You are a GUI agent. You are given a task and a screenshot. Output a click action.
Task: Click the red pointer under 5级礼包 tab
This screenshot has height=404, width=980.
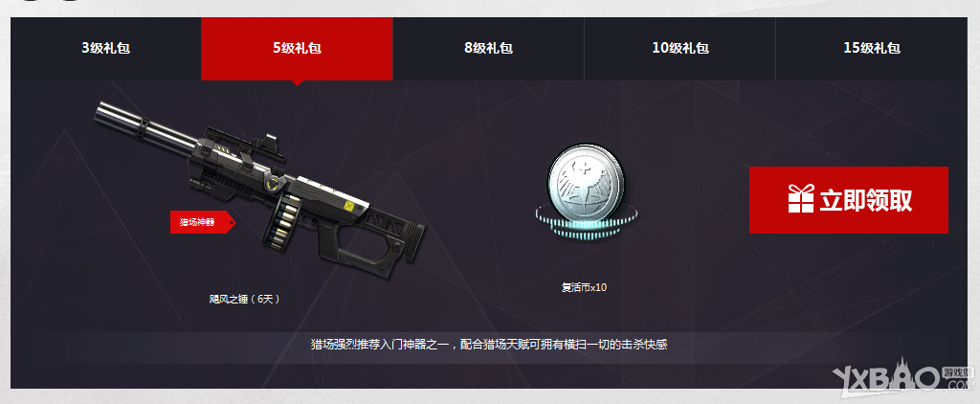click(298, 82)
